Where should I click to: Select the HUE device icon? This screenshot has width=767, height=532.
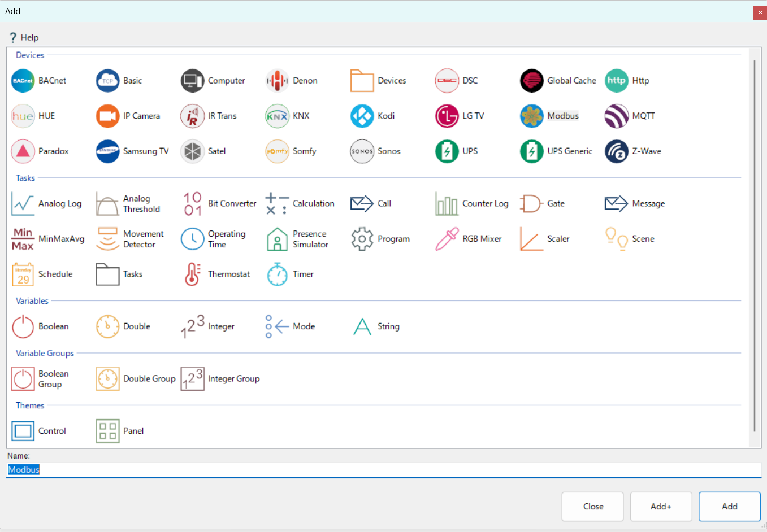pyautogui.click(x=23, y=116)
